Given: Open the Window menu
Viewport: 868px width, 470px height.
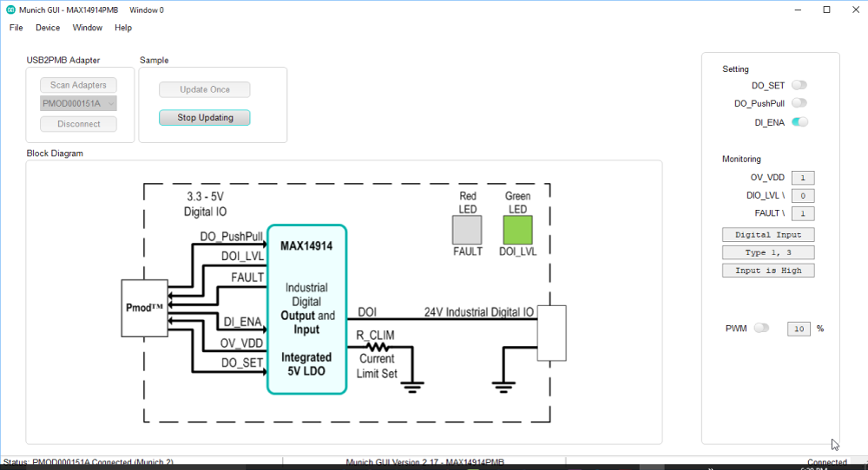Looking at the screenshot, I should [x=88, y=28].
